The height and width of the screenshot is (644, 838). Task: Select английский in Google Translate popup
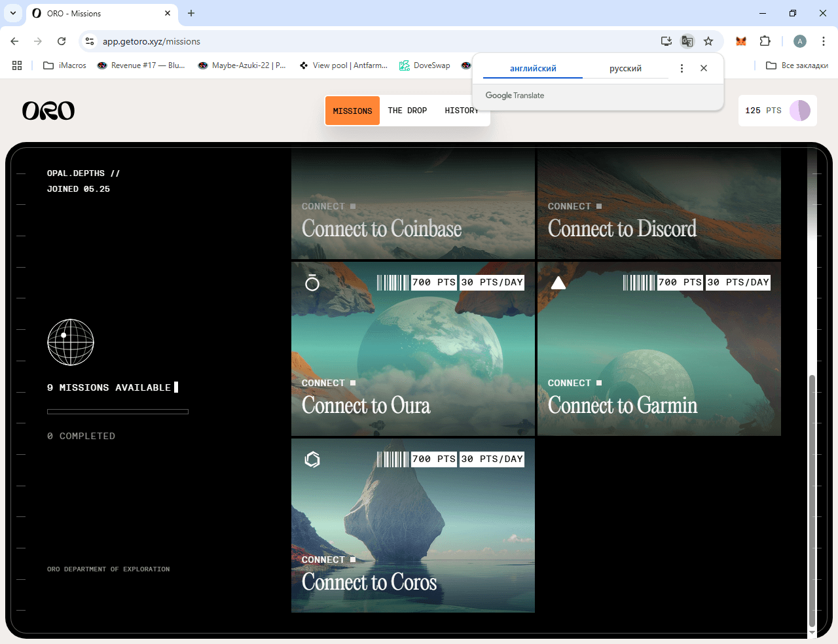(533, 68)
